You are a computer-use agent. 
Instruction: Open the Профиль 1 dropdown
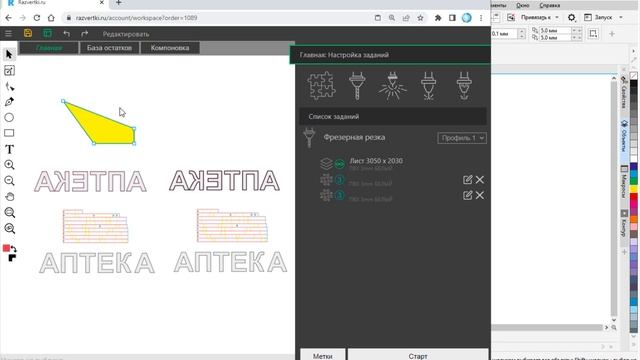(462, 138)
